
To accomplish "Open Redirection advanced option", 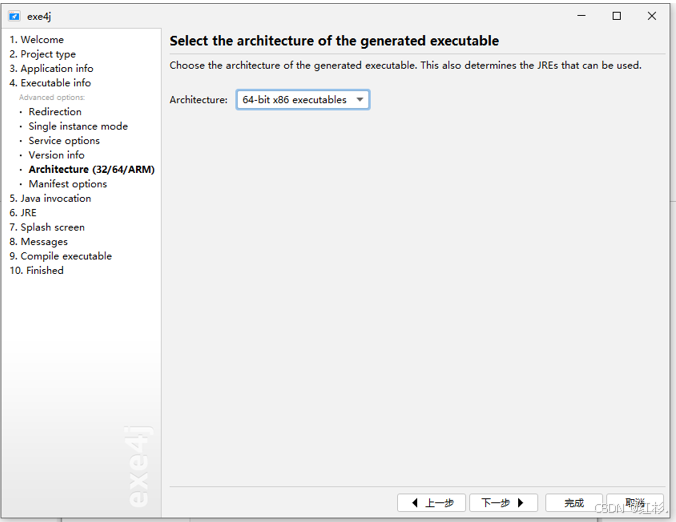I will coord(55,112).
